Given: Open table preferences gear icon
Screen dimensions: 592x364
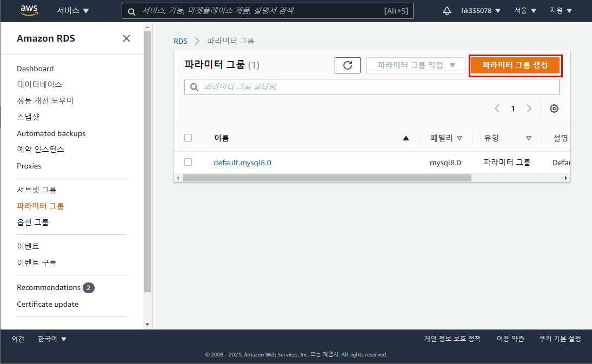Looking at the screenshot, I should (554, 109).
